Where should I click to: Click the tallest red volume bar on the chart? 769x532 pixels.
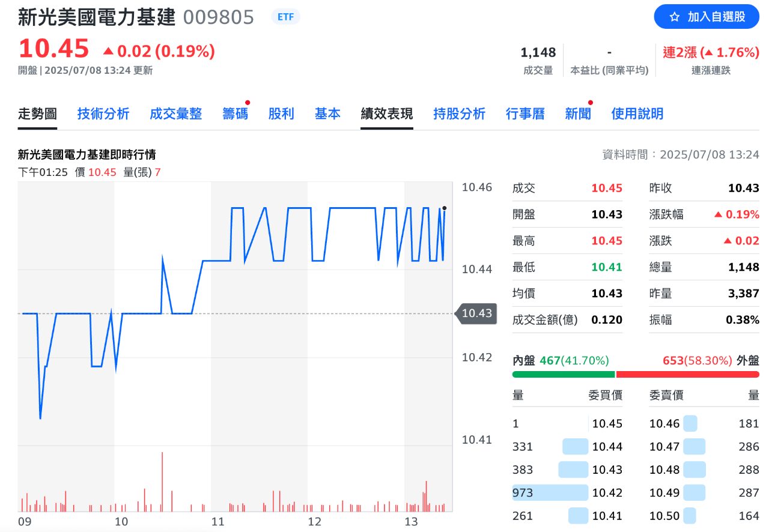coord(162,482)
